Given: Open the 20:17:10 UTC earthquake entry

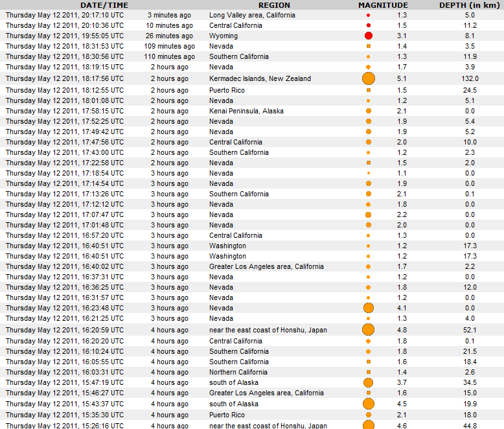Looking at the screenshot, I should pyautogui.click(x=64, y=15).
